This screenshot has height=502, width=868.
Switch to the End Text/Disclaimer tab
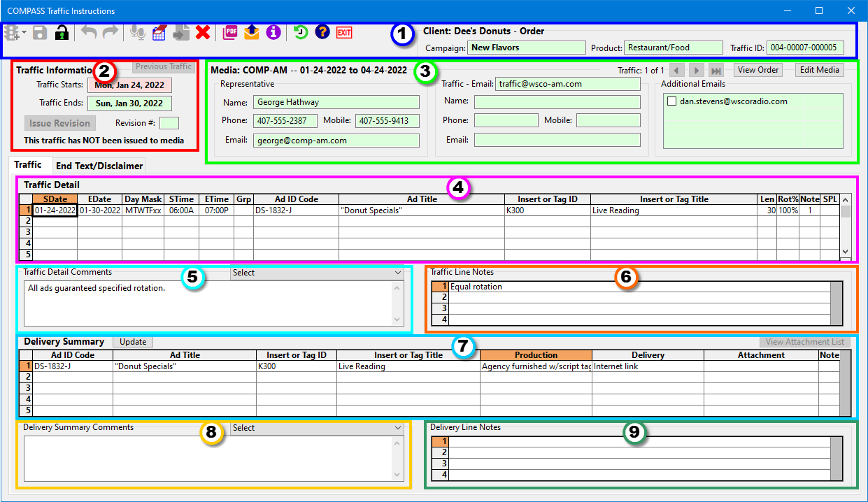(99, 166)
